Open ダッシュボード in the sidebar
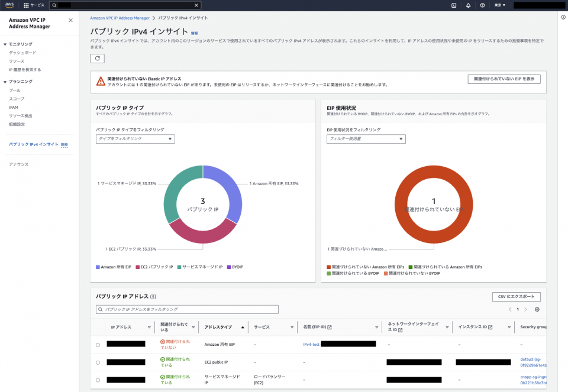This screenshot has height=392, width=568. click(22, 53)
